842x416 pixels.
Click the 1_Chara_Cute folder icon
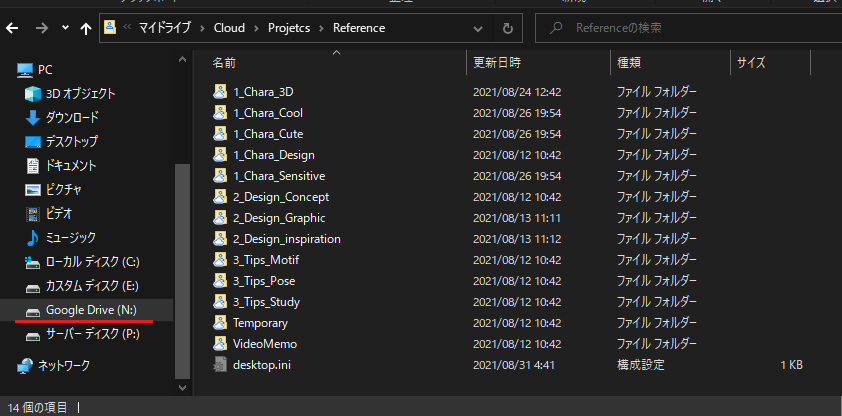[x=220, y=134]
